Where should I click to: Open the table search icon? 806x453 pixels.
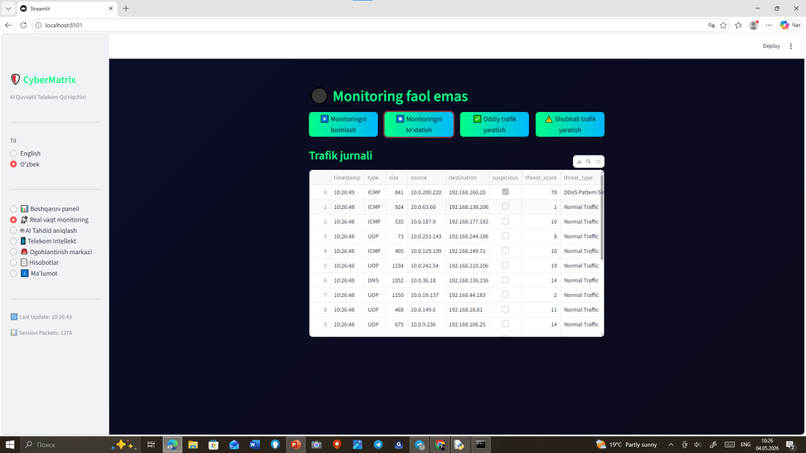tap(589, 161)
